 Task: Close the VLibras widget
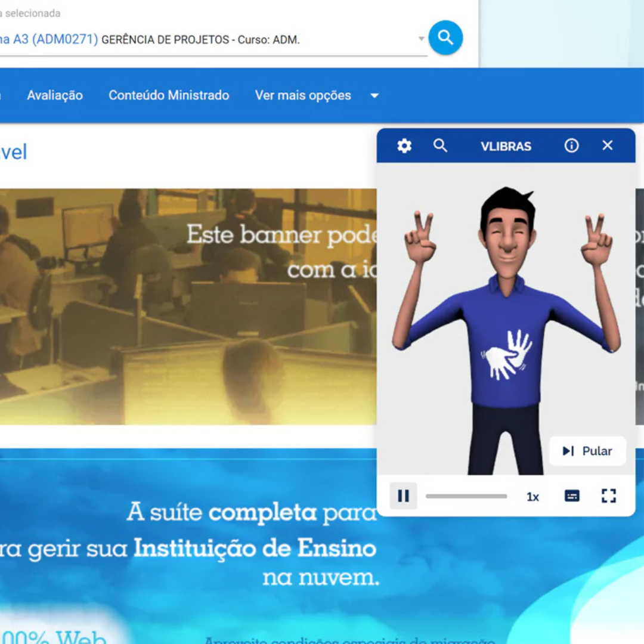coord(608,145)
